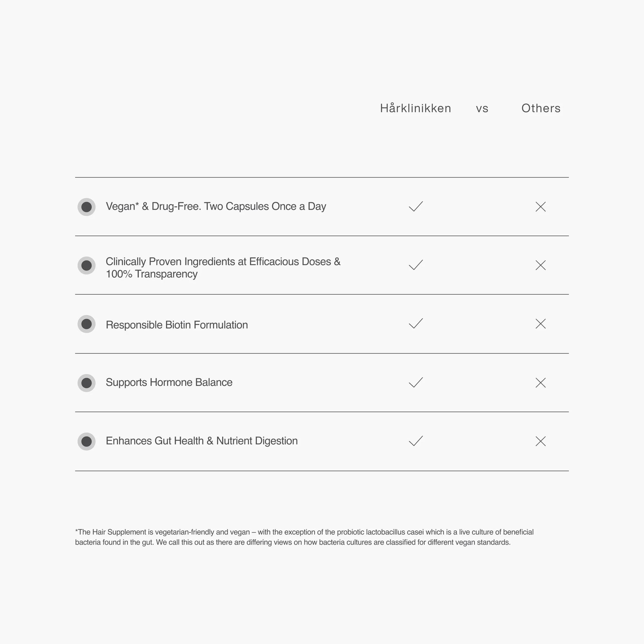Click the bullet dot beside Clinically Proven Ingredients

(x=87, y=266)
